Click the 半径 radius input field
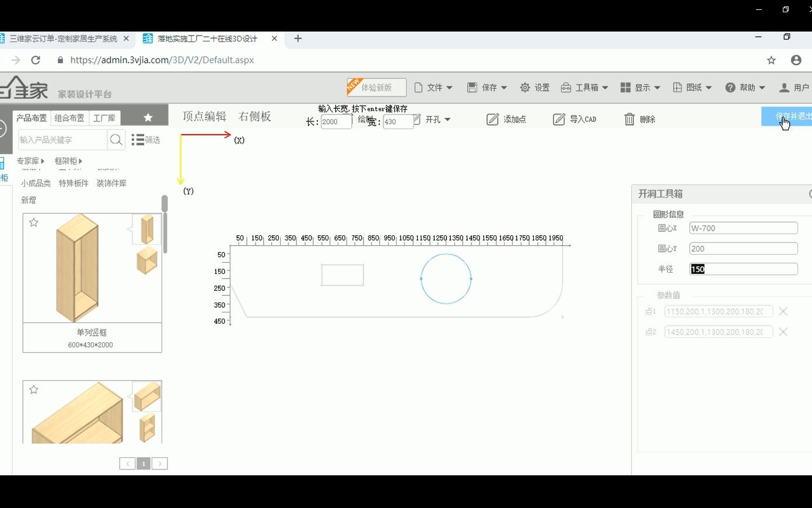 coord(743,269)
